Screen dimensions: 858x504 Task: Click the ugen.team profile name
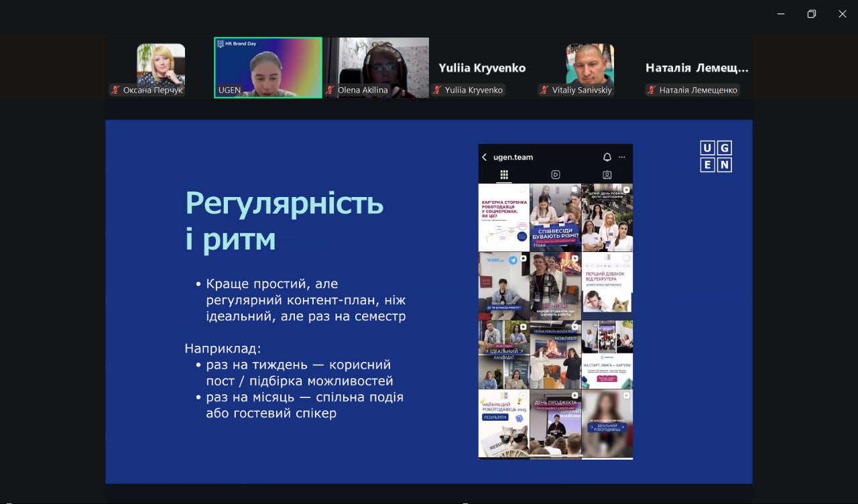[x=513, y=157]
